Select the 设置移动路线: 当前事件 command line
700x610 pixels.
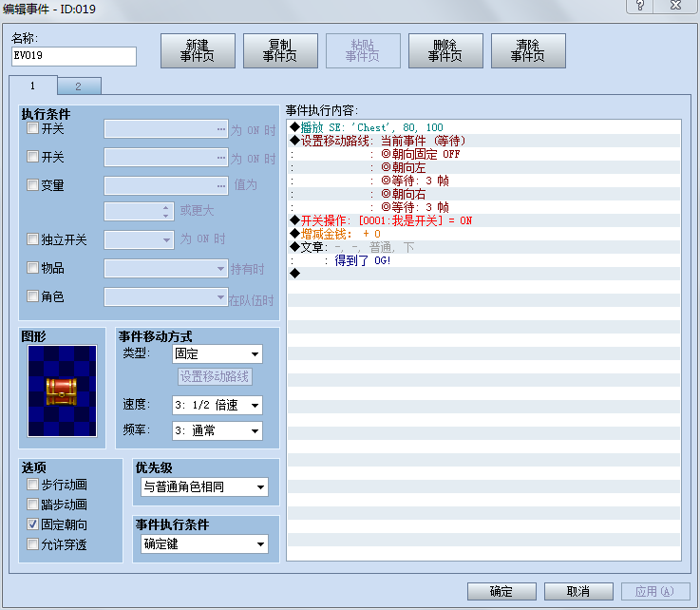(x=484, y=141)
